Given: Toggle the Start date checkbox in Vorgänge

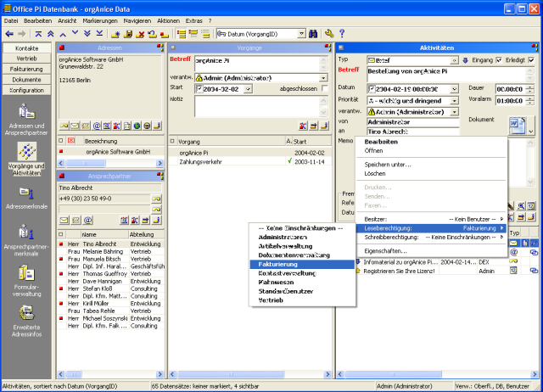Looking at the screenshot, I should click(199, 89).
